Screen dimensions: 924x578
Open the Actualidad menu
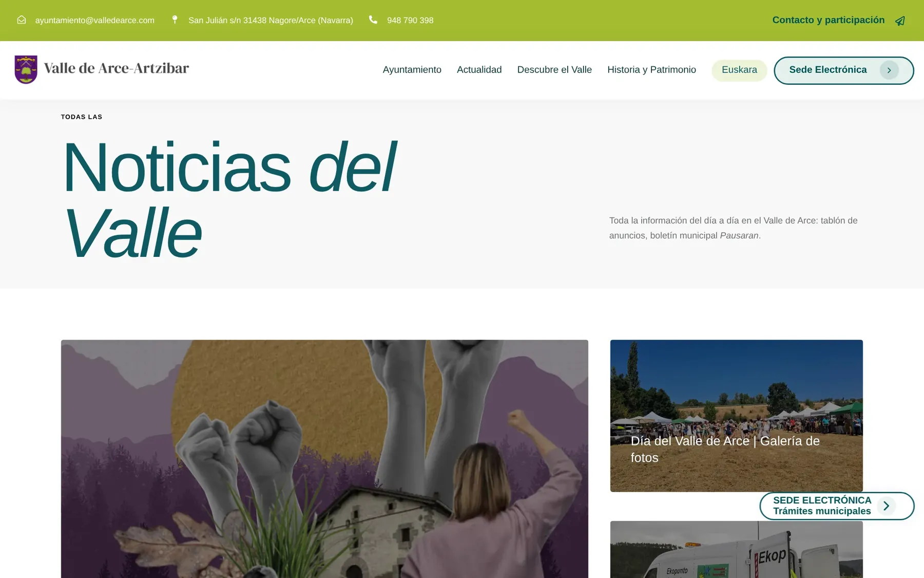click(x=479, y=69)
